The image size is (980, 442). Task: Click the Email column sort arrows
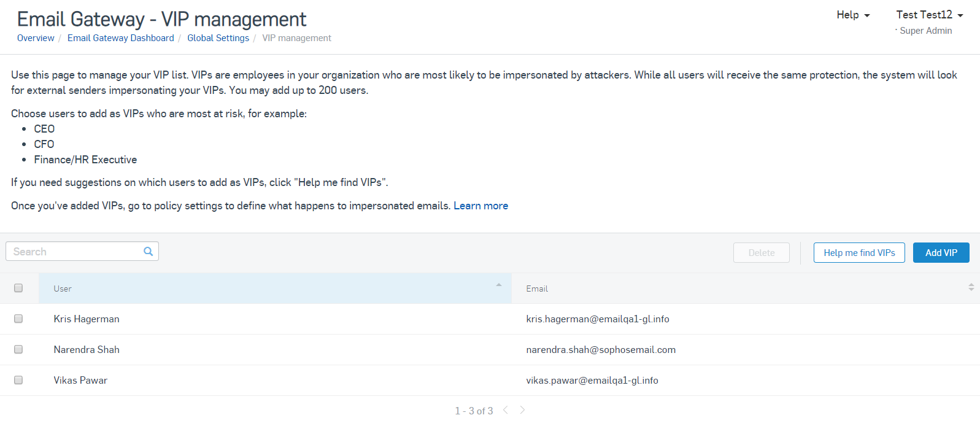(x=971, y=287)
